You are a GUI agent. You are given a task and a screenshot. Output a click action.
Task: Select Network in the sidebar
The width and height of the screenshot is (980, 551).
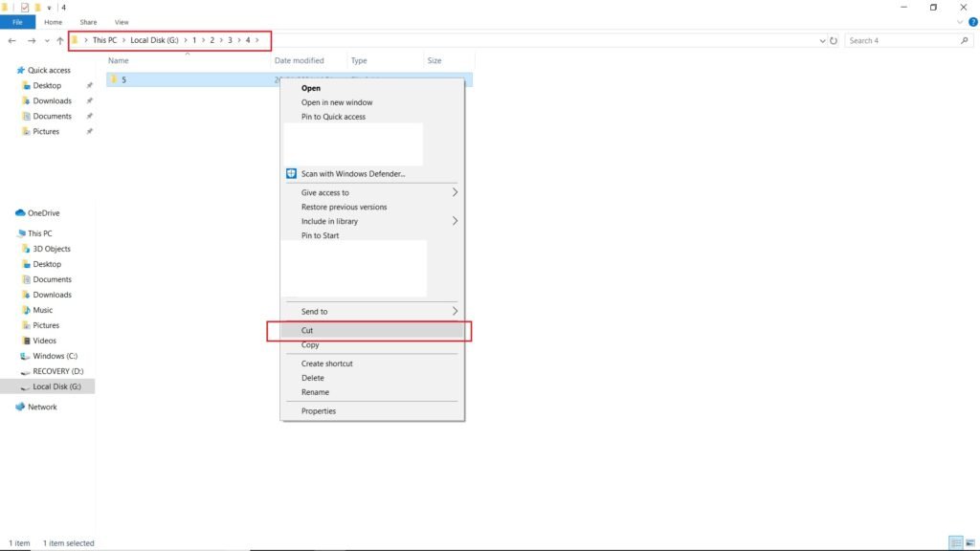pyautogui.click(x=42, y=407)
